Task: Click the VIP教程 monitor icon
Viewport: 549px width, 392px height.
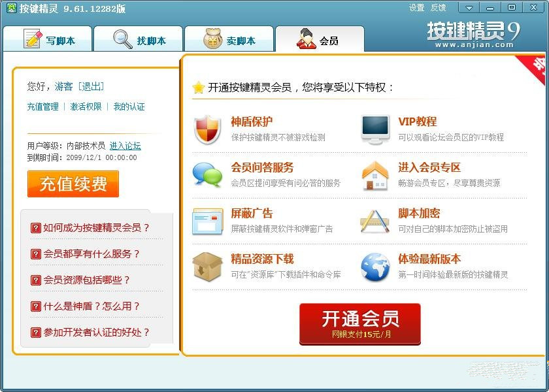Action: tap(375, 129)
